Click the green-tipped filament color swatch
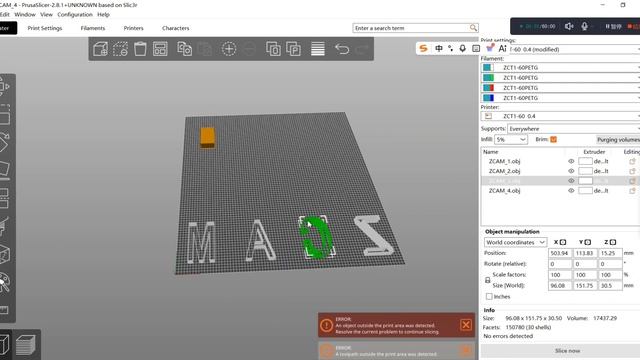 [x=488, y=78]
